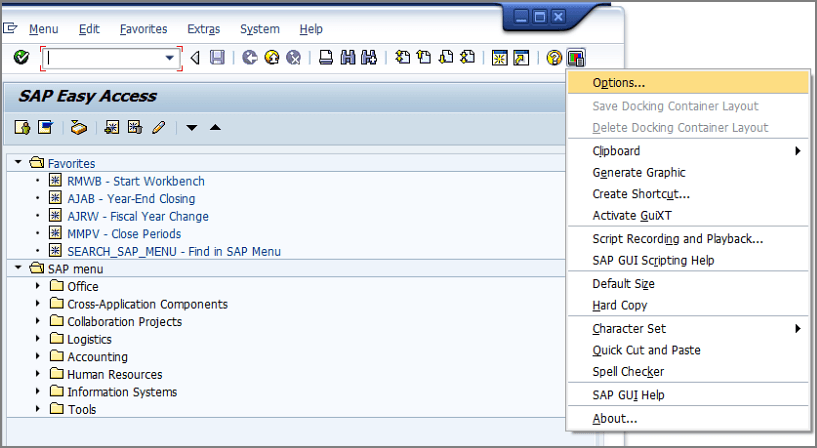The height and width of the screenshot is (448, 817).
Task: Open the System menu
Action: point(259,29)
